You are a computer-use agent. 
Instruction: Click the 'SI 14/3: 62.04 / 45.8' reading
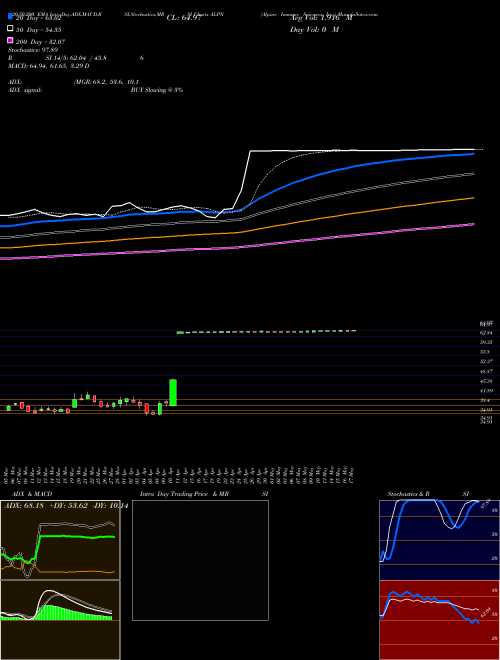tap(76, 58)
